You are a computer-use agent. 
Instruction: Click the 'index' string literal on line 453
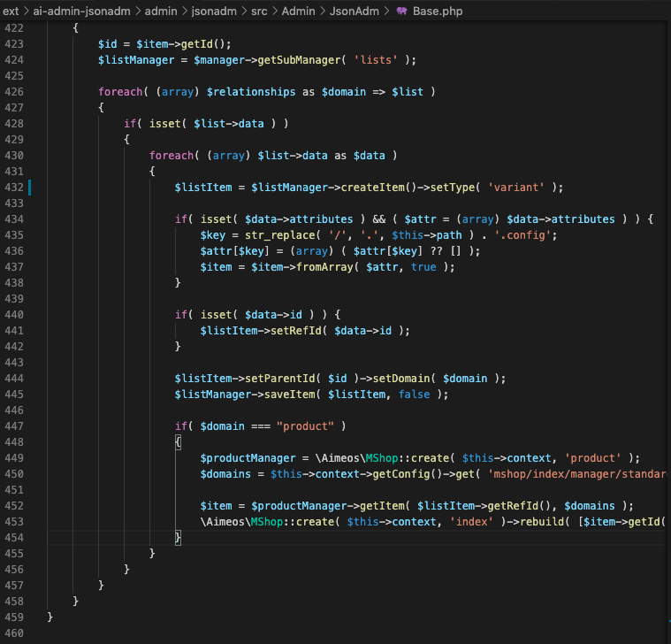(x=471, y=522)
